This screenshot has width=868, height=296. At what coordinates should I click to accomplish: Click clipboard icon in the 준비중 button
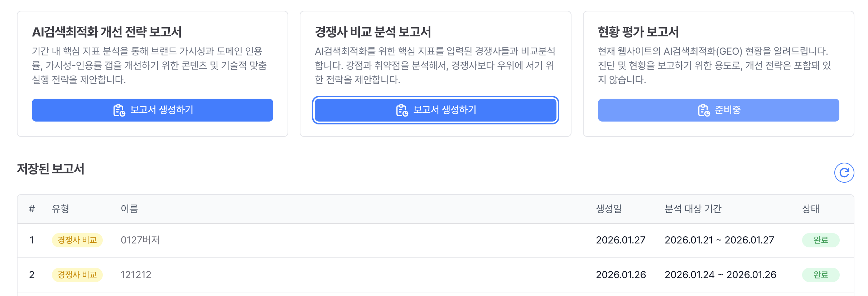click(704, 110)
